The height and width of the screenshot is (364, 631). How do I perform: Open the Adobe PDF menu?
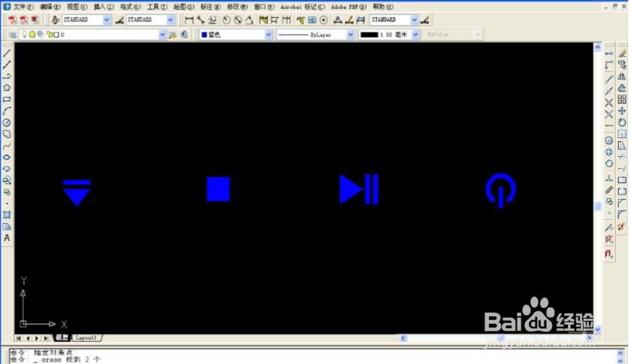pyautogui.click(x=349, y=7)
